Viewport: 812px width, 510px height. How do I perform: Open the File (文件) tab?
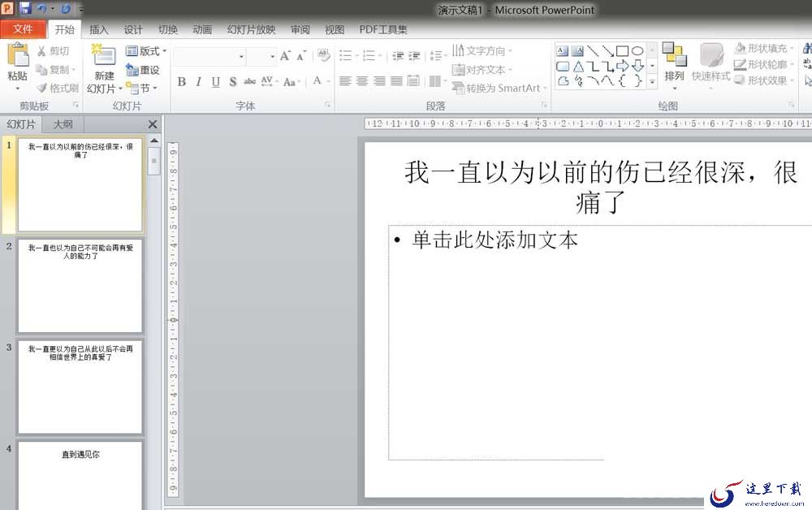pyautogui.click(x=23, y=29)
